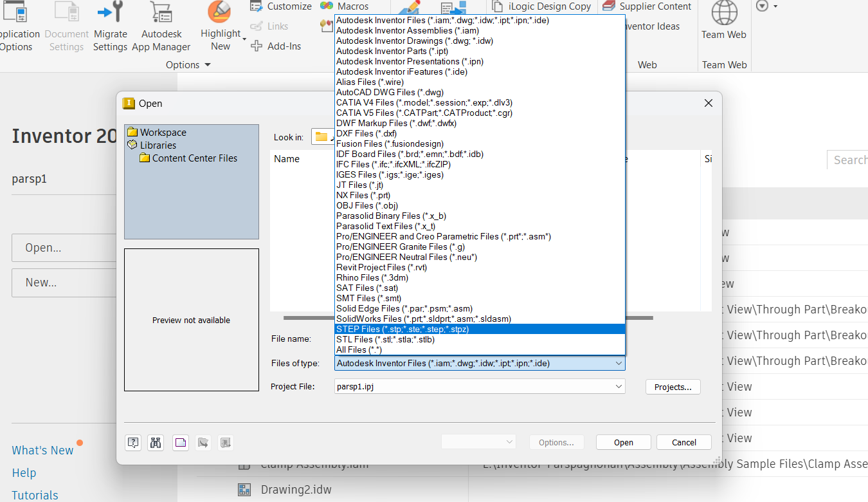Viewport: 868px width, 502px height.
Task: Click Open button in dialog
Action: [x=623, y=442]
